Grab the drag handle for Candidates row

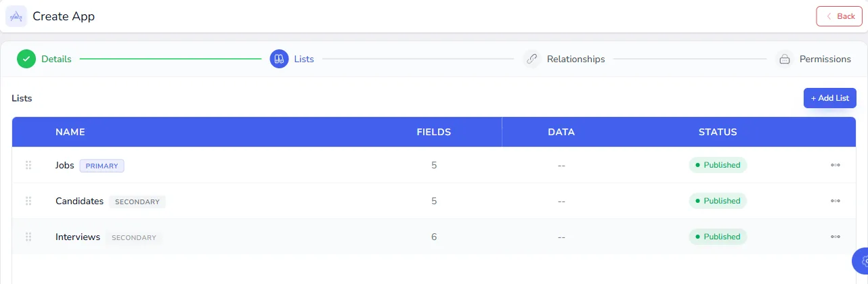point(28,201)
